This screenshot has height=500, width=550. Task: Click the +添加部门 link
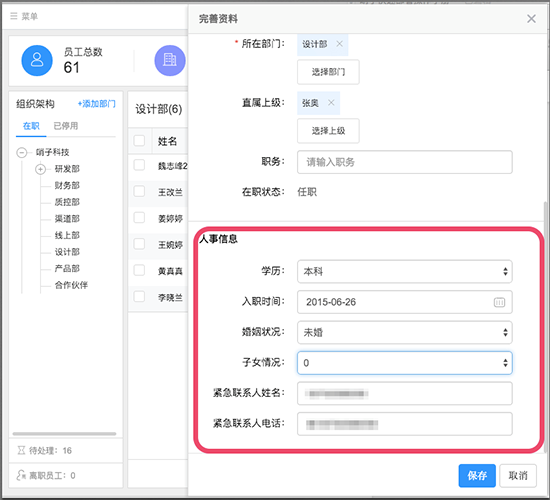pyautogui.click(x=96, y=104)
